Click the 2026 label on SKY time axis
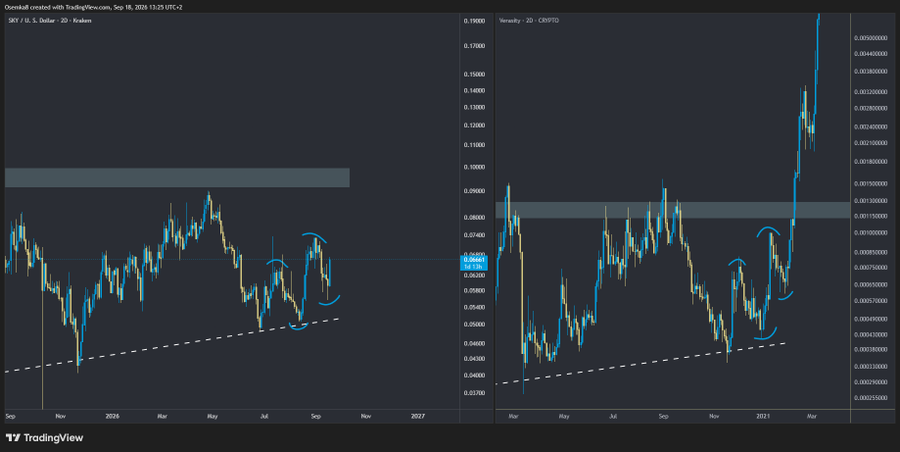This screenshot has height=452, width=900. tap(112, 416)
